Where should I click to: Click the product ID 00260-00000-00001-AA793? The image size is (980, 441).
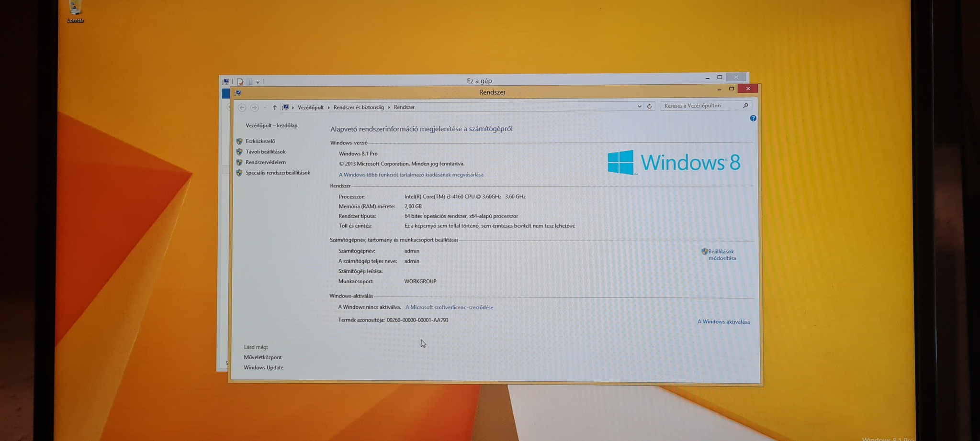click(x=417, y=320)
